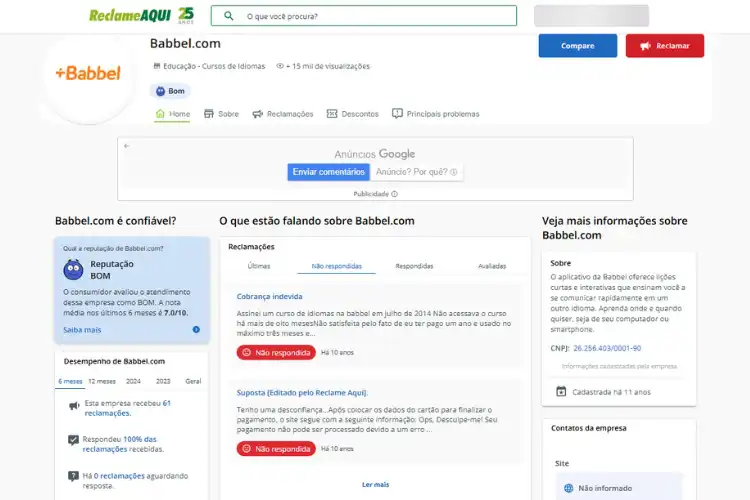Open the Cobrança indevida complaint
Screen dimensions: 750x500
tap(269, 297)
